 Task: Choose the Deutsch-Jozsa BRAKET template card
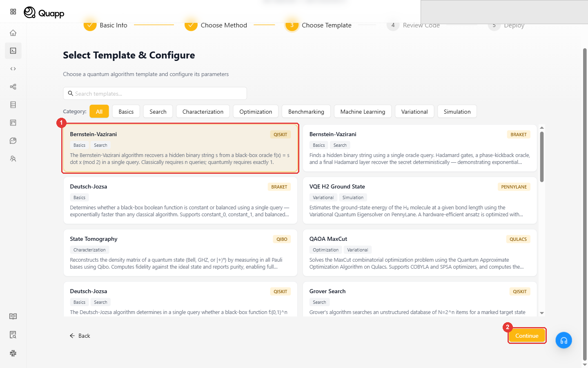pos(180,200)
